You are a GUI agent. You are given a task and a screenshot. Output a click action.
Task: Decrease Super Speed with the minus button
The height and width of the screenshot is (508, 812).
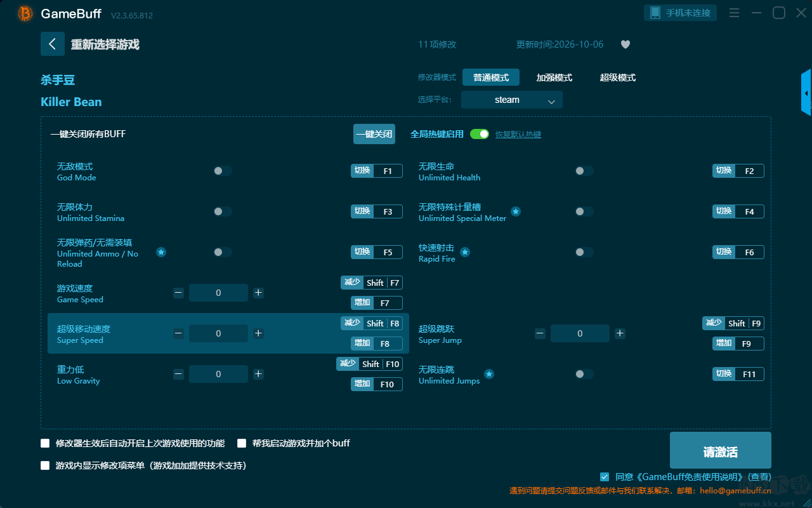179,333
